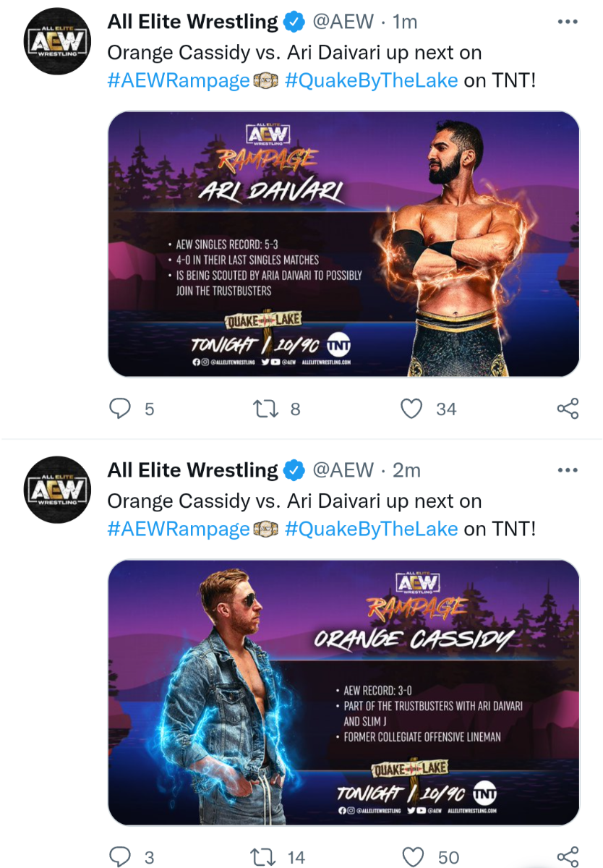Like the Ari Daivari graphic tweet

tap(411, 409)
